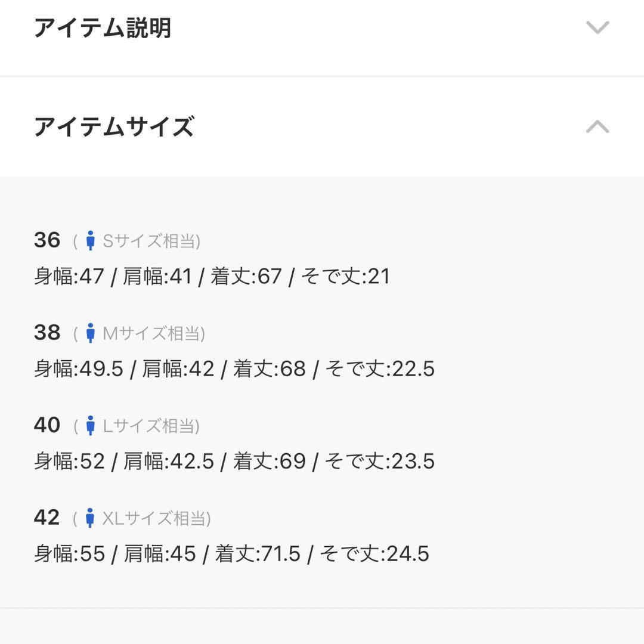Select size 40 heading
The height and width of the screenshot is (644, 644).
pos(47,425)
